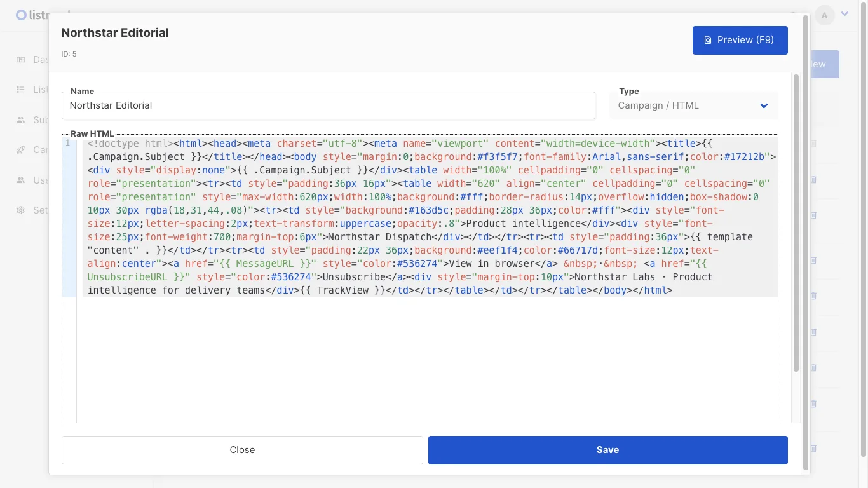Click line number 1 in the editor gutter
Screen dimensions: 868x488
[x=68, y=144]
